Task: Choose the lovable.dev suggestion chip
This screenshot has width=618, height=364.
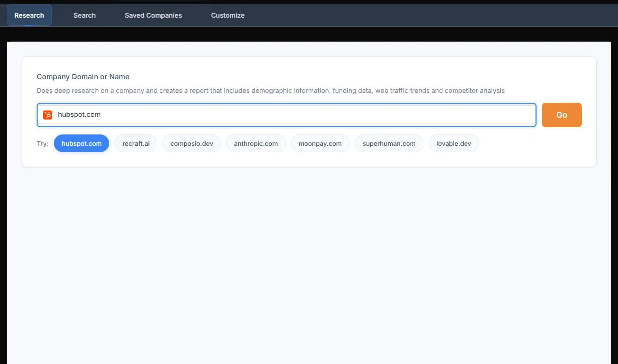Action: pos(454,144)
